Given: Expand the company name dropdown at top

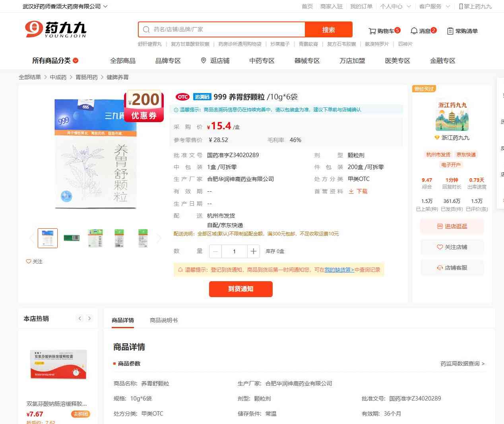Looking at the screenshot, I should [x=105, y=6].
